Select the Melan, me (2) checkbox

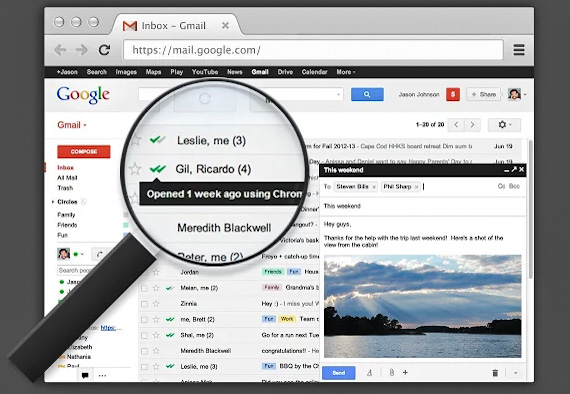pyautogui.click(x=144, y=288)
